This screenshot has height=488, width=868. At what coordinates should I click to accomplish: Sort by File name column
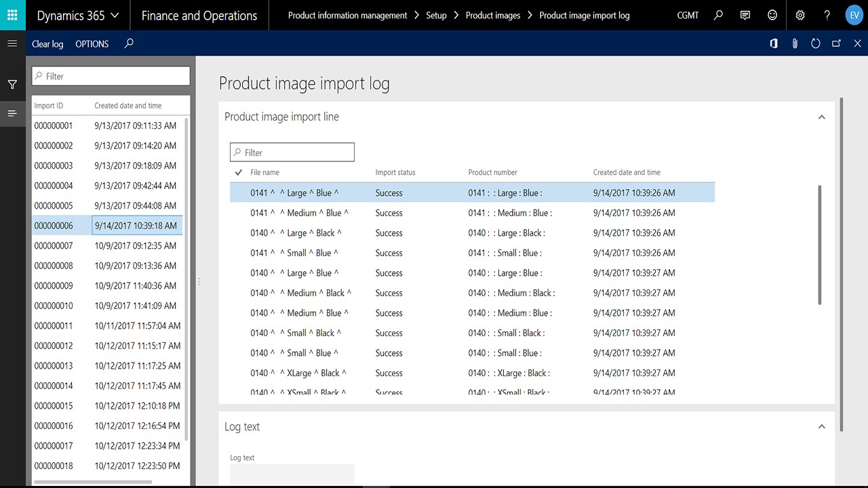coord(264,172)
